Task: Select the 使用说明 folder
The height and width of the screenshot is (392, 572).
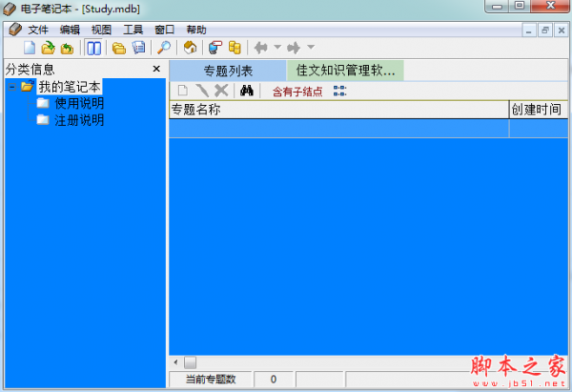Action: (79, 103)
